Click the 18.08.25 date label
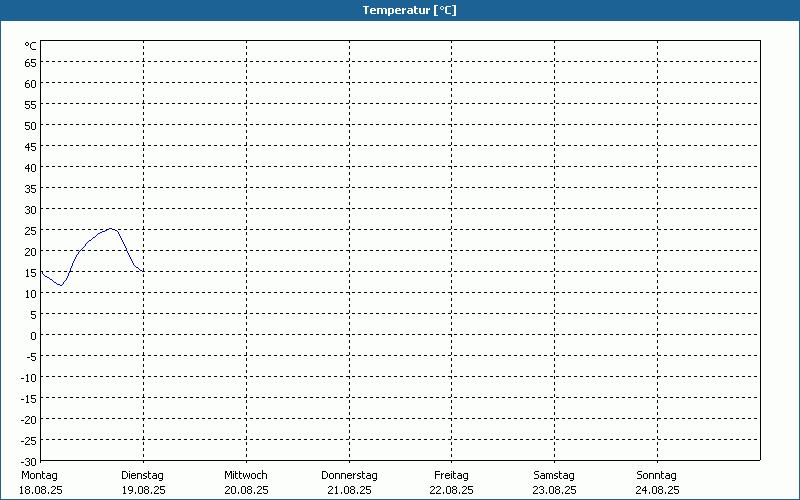The image size is (800, 500). pyautogui.click(x=41, y=491)
